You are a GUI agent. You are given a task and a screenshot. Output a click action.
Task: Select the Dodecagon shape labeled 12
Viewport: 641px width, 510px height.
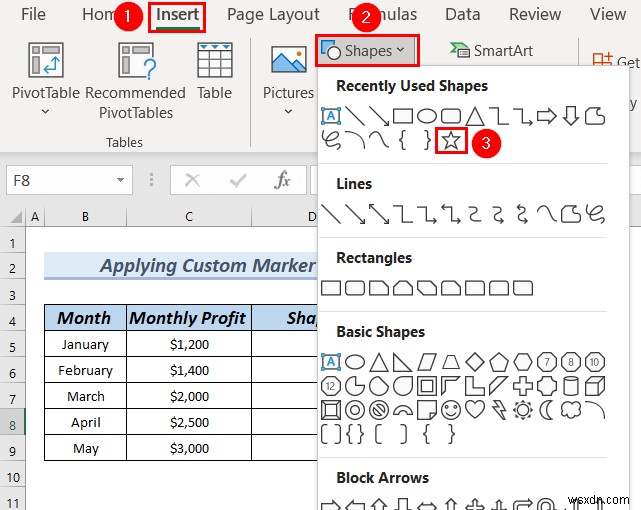[331, 386]
